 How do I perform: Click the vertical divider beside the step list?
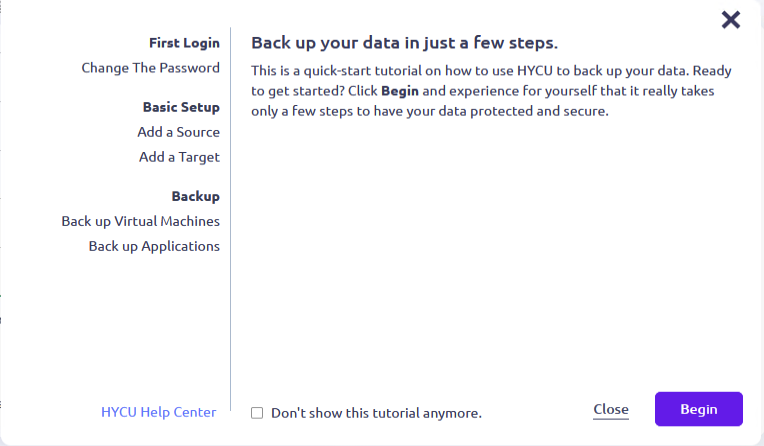coord(231,220)
